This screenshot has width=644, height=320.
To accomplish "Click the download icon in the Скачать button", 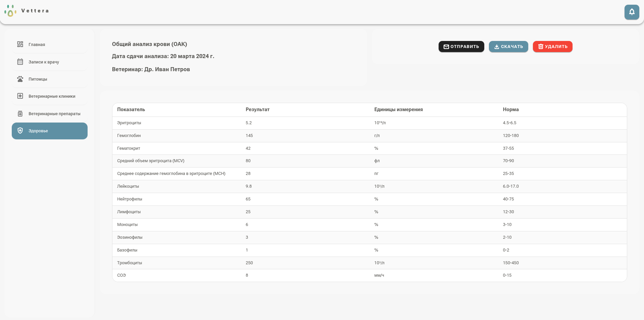I will (x=497, y=47).
